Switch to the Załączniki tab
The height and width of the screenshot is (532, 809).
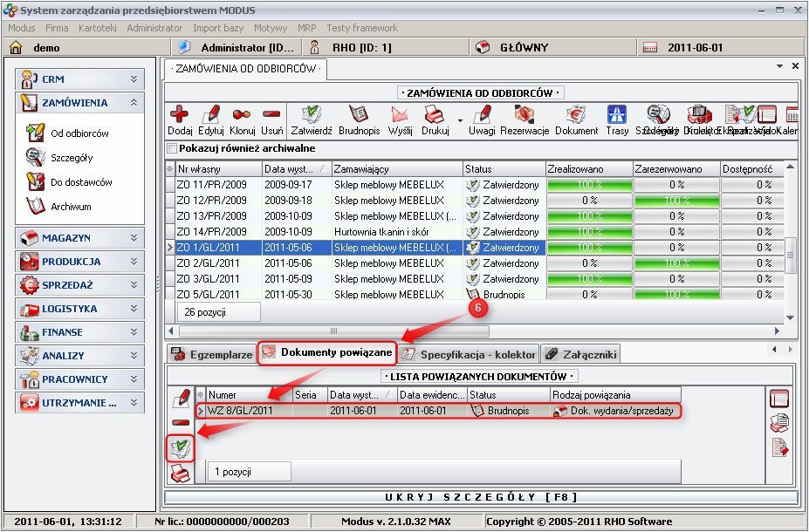point(579,354)
